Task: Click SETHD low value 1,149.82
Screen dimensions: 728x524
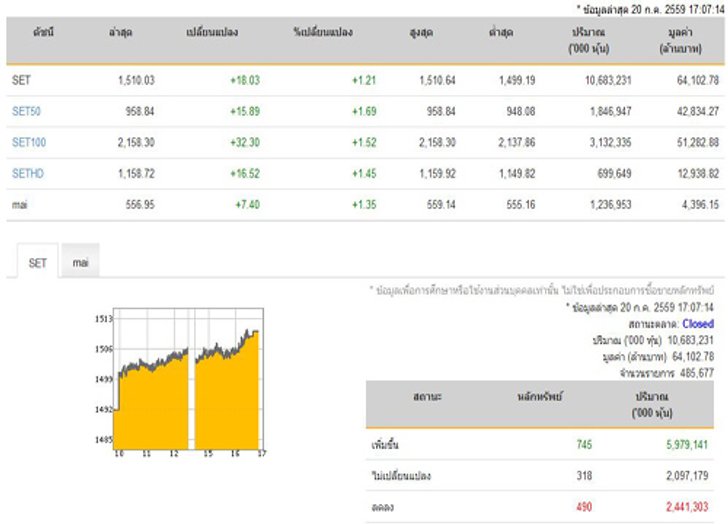Action: click(517, 174)
